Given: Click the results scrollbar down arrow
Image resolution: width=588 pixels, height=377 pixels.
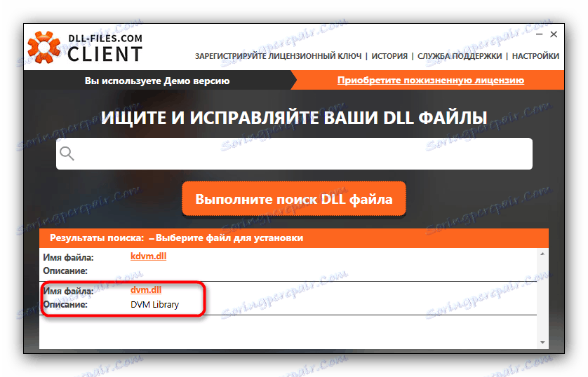Looking at the screenshot, I should pyautogui.click(x=542, y=343).
